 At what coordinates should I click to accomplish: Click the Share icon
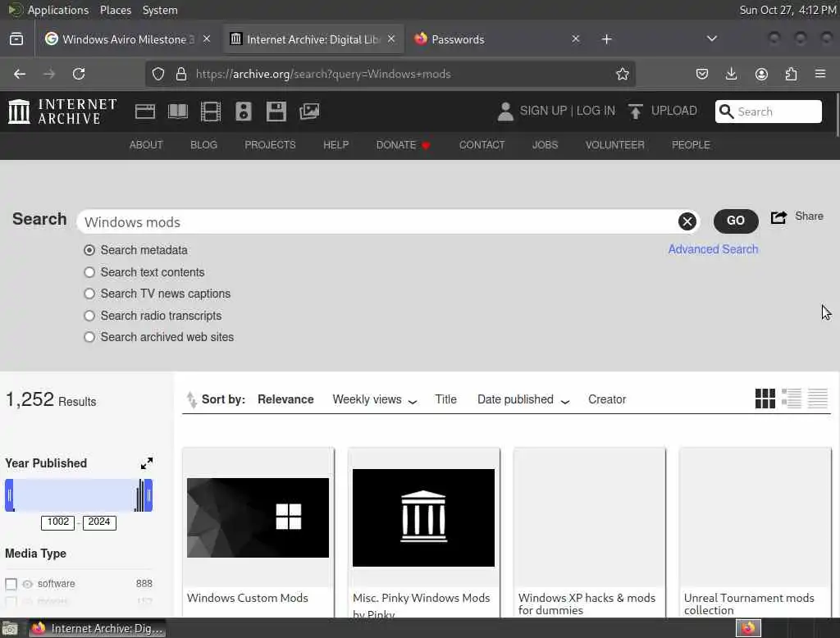coord(779,217)
